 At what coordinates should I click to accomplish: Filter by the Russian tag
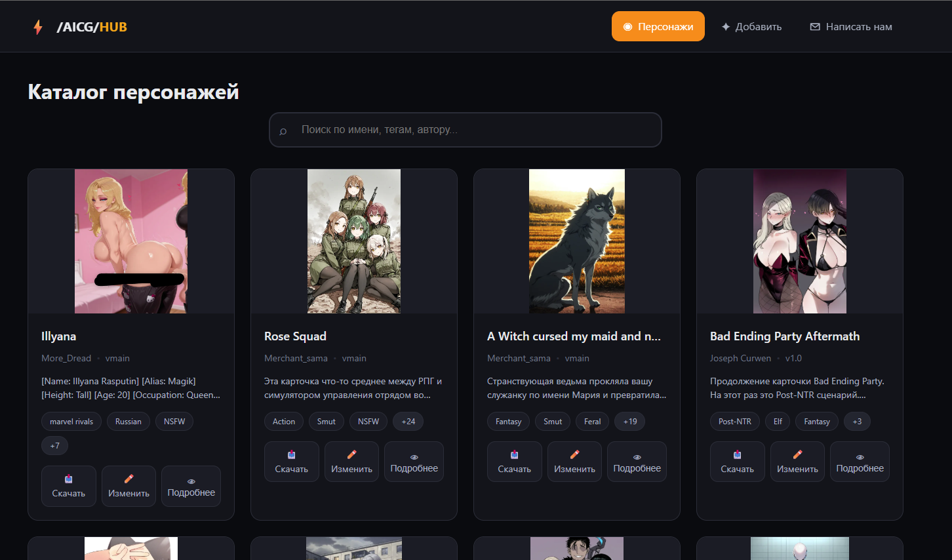[x=129, y=422]
